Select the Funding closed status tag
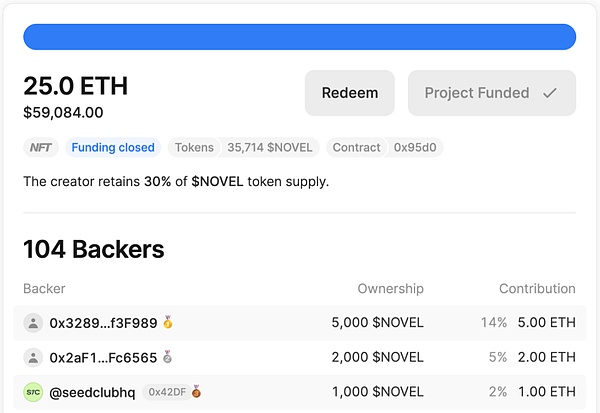Image resolution: width=600 pixels, height=413 pixels. [111, 147]
